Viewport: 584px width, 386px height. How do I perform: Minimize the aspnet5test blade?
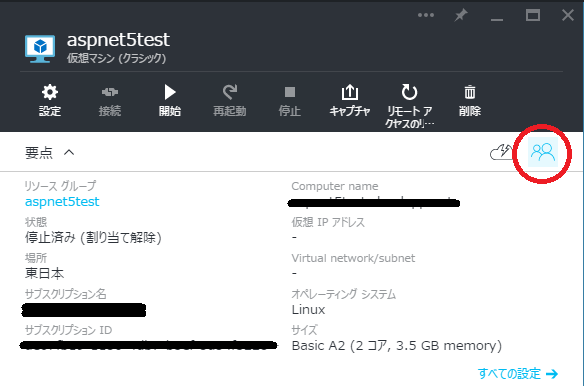click(x=497, y=19)
